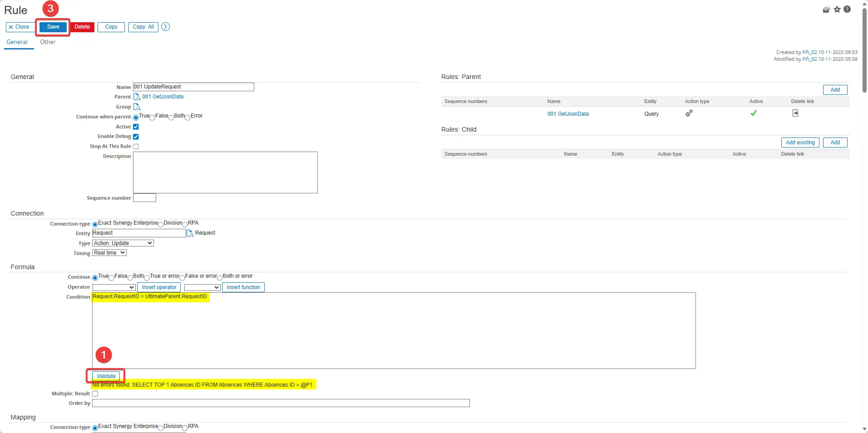Image resolution: width=868 pixels, height=433 pixels.
Task: Enable the Stop At This Rule checkbox
Action: pyautogui.click(x=136, y=147)
